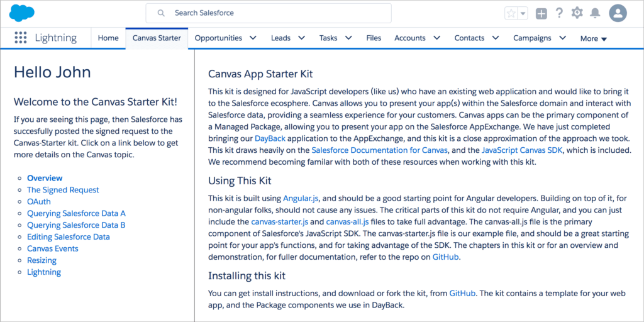Click the Canvas App Starter Kit heading
The height and width of the screenshot is (322, 644).
[x=260, y=74]
